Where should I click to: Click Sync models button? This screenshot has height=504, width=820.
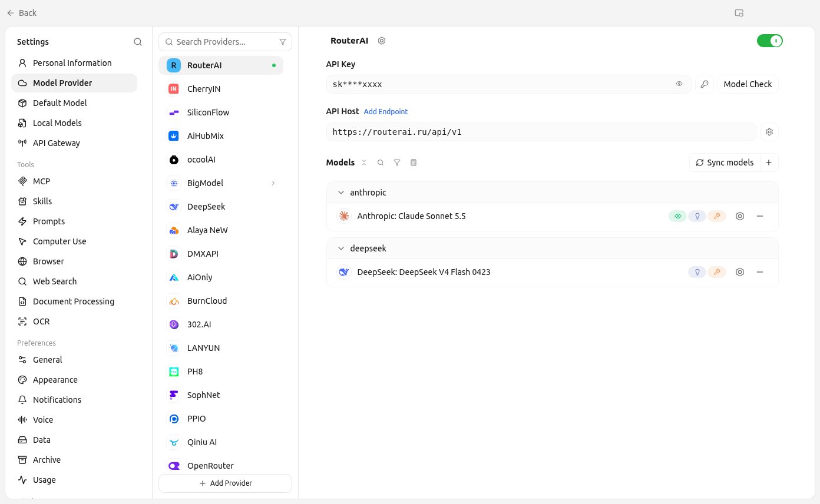tap(725, 163)
